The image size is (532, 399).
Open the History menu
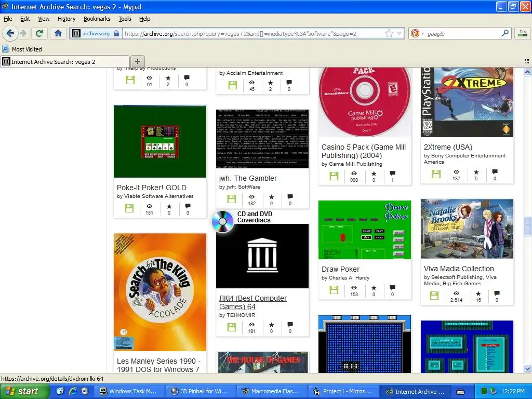coord(66,19)
